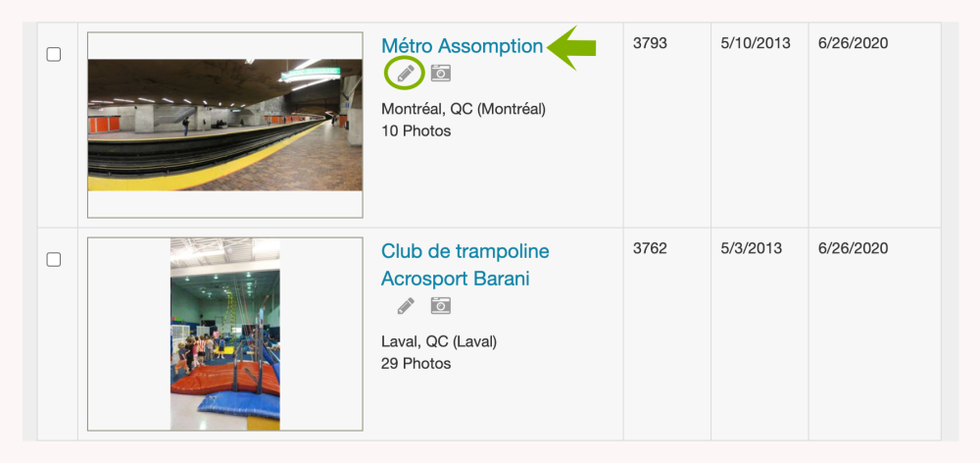Open the camera icon for Club de trampoline
This screenshot has width=980, height=463.
(x=441, y=306)
